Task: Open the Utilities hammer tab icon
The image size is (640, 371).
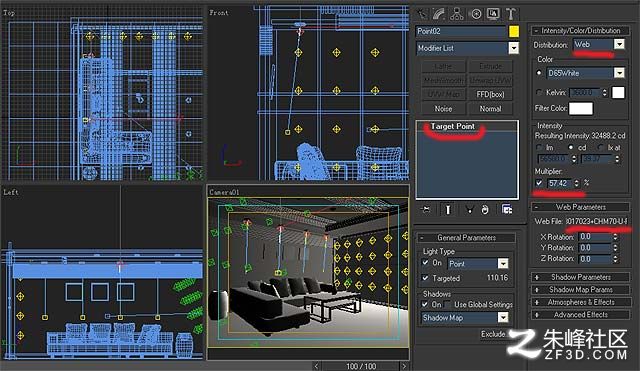Action: 511,14
